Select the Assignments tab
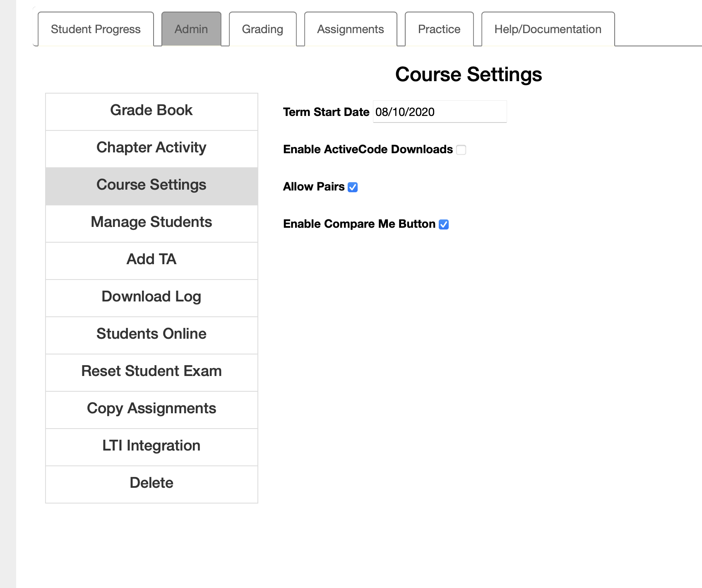This screenshot has width=702, height=588. tap(351, 29)
